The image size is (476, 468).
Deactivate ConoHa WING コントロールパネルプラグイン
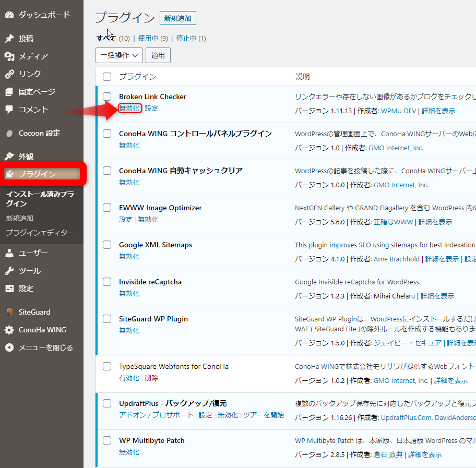point(129,146)
